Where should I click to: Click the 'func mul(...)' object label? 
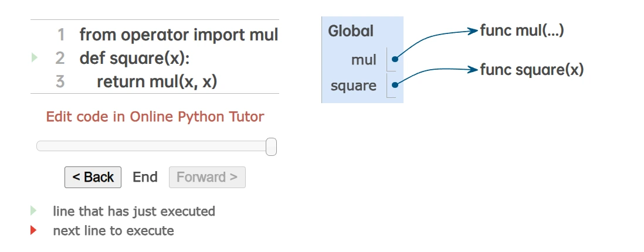(522, 30)
